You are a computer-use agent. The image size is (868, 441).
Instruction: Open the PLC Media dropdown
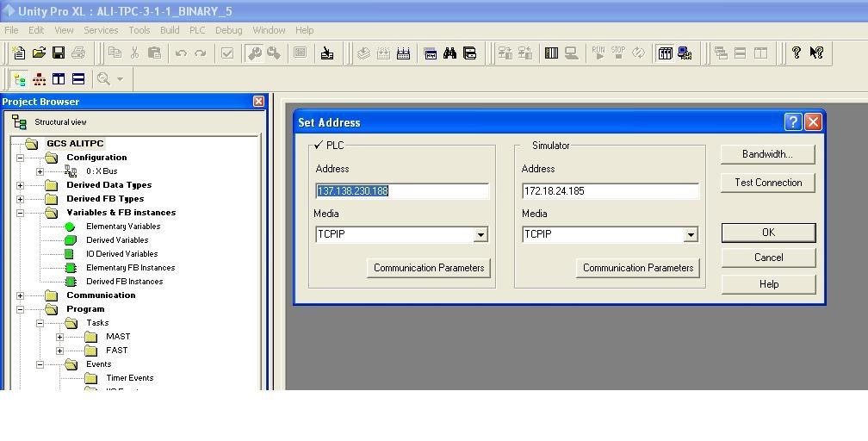click(480, 234)
